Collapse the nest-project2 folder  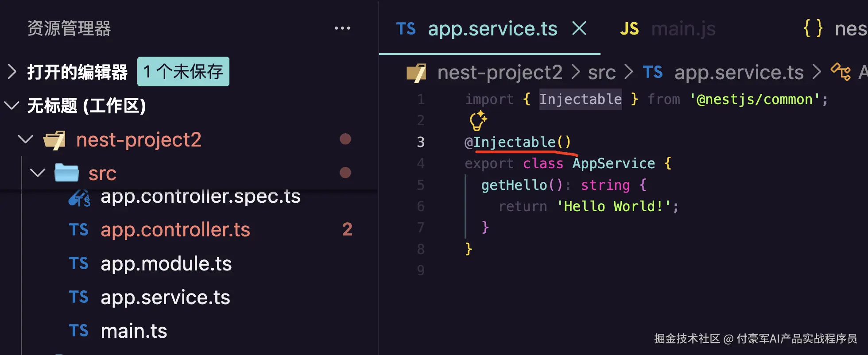click(25, 139)
